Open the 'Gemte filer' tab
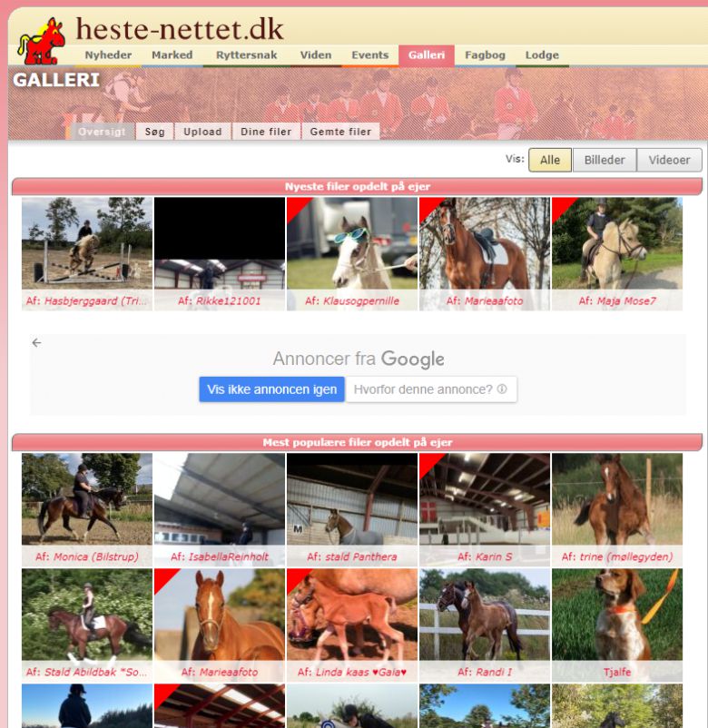 point(340,132)
